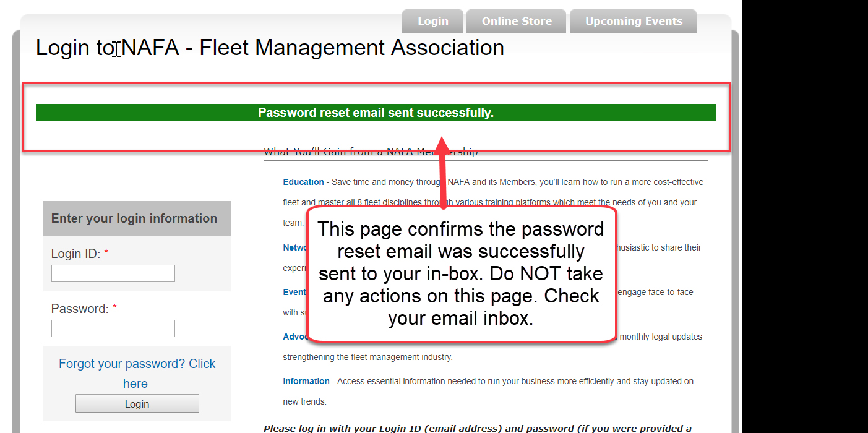Open the Login tab
868x433 pixels.
433,22
